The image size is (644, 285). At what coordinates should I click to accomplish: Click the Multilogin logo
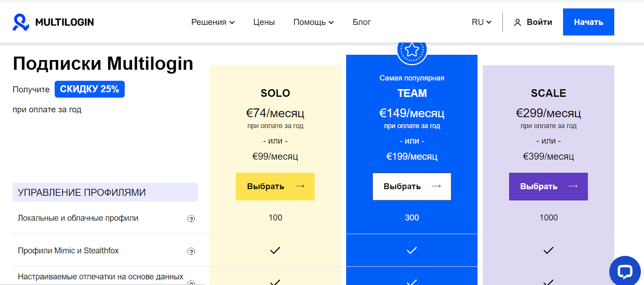(x=53, y=22)
